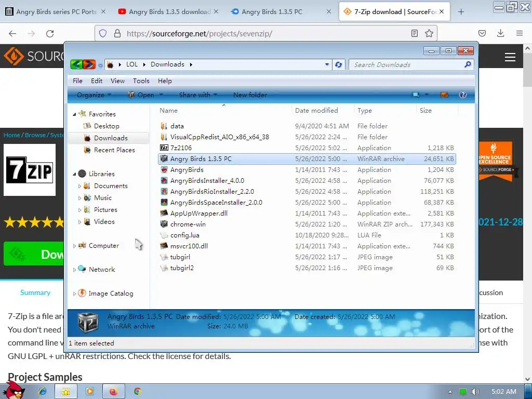Click the media player taskbar icon
This screenshot has height=399, width=532.
click(x=90, y=392)
